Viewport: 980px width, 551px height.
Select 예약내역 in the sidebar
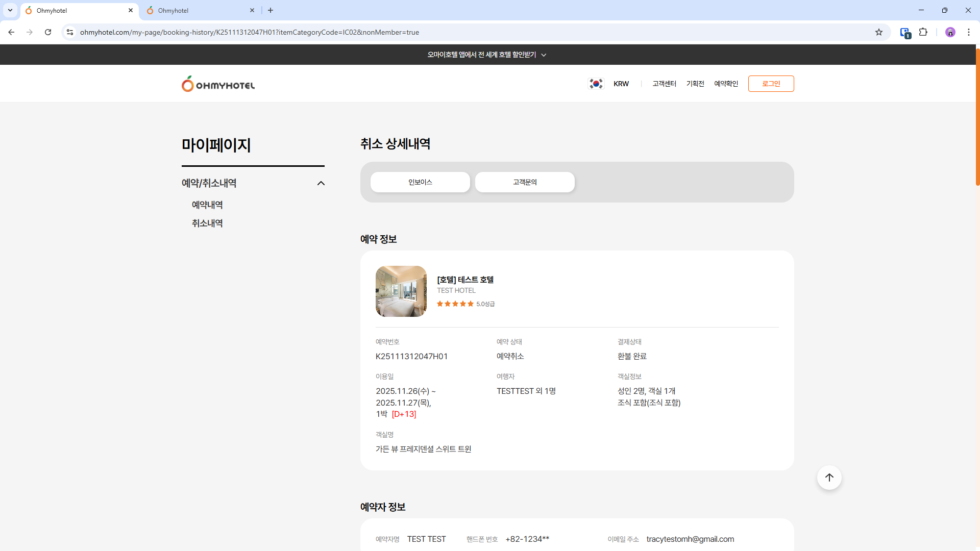[207, 205]
